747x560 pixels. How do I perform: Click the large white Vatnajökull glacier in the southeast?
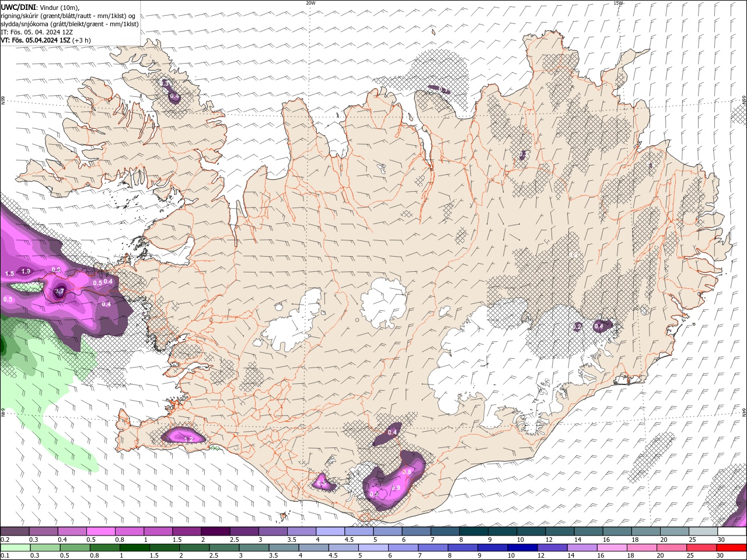496,365
